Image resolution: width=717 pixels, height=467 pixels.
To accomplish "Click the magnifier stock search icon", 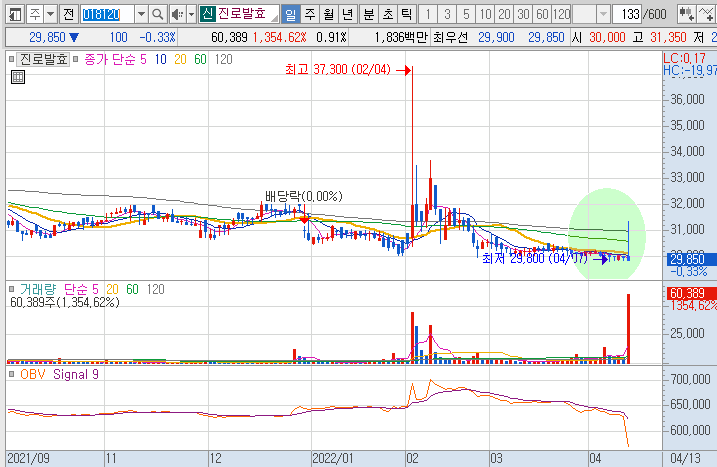I will pos(157,14).
